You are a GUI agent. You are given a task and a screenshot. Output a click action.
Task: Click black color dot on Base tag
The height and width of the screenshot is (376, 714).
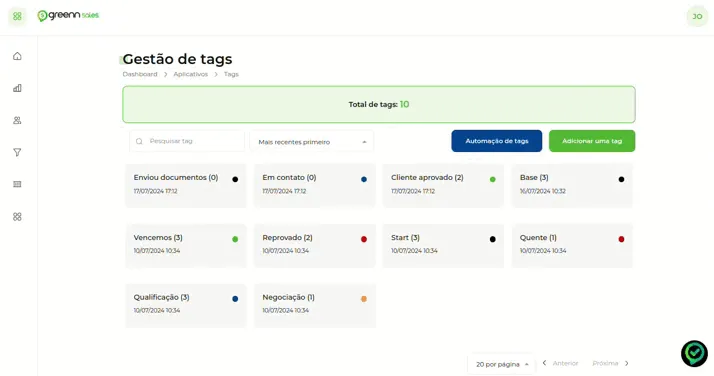(x=621, y=179)
